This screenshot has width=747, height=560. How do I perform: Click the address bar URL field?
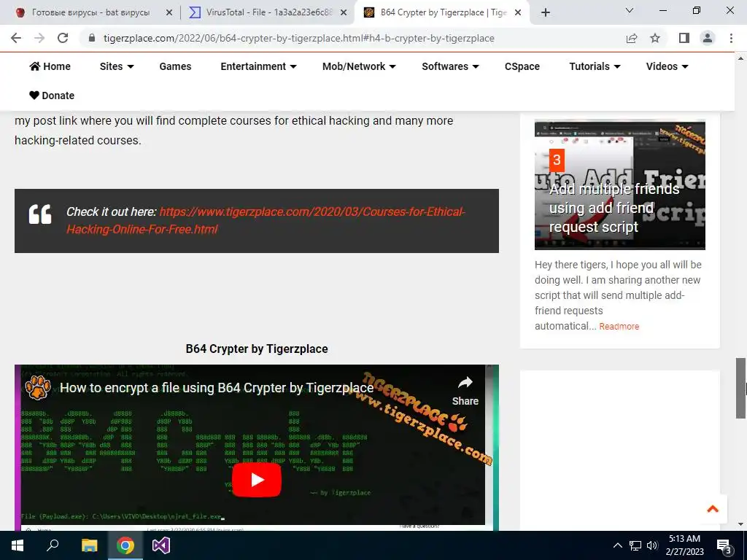tap(298, 38)
